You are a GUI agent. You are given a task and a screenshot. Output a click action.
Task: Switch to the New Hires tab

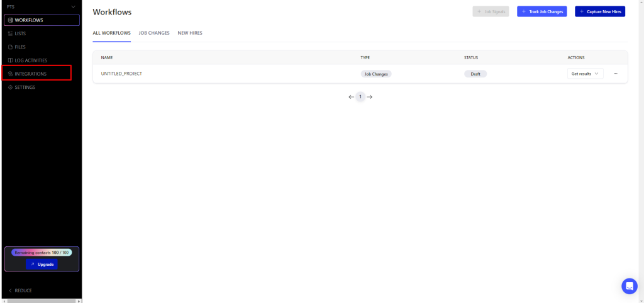pyautogui.click(x=190, y=33)
